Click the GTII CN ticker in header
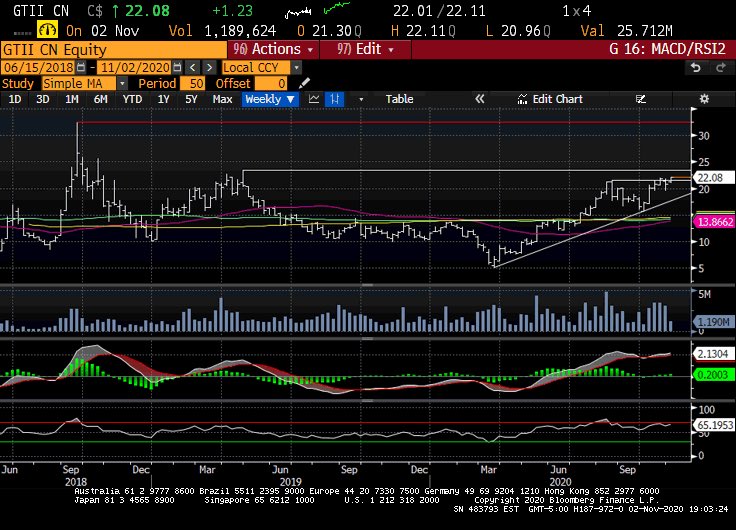Screen dimensions: 736x530 (41, 11)
